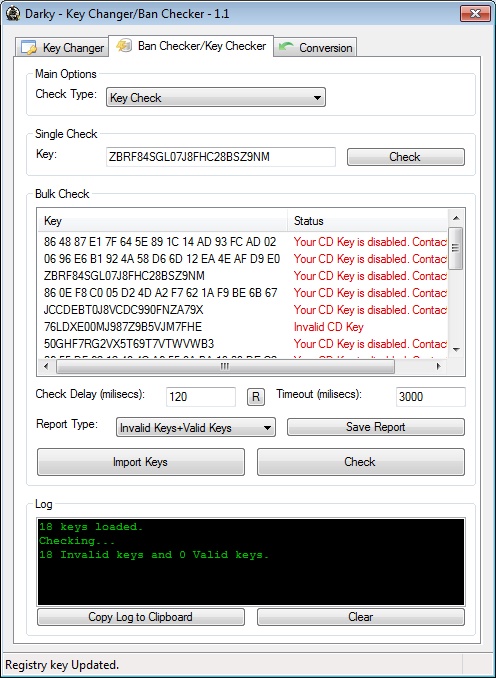Click into the single check Key field
Image resolution: width=496 pixels, height=678 pixels.
(221, 157)
